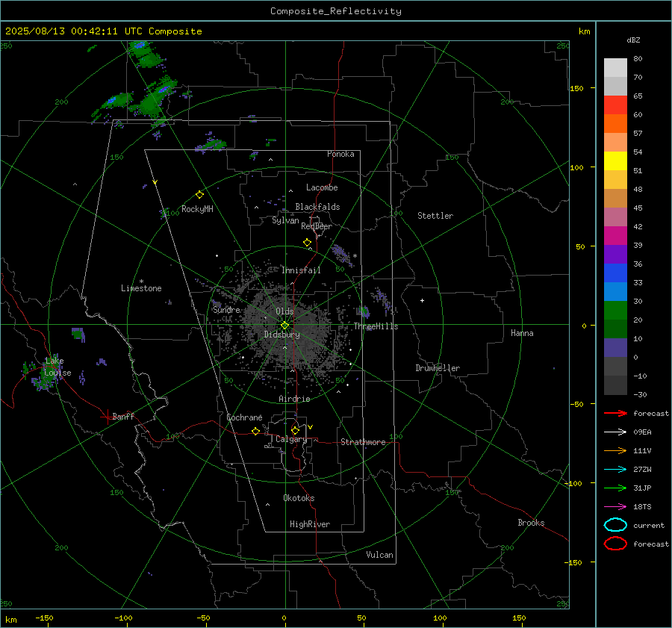The width and height of the screenshot is (672, 628).
Task: Click the Sylvan label
Action: (285, 220)
